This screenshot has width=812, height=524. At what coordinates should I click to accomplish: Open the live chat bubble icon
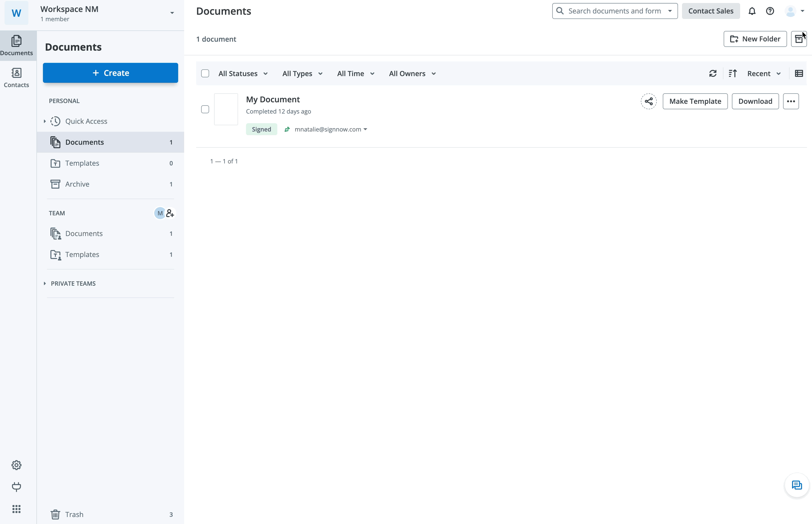click(796, 485)
